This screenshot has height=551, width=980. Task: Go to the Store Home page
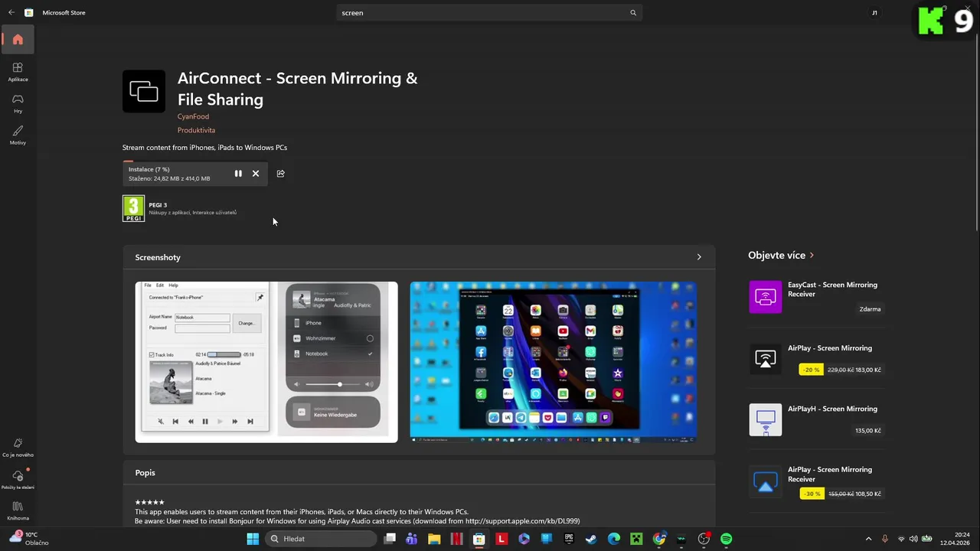(x=18, y=40)
